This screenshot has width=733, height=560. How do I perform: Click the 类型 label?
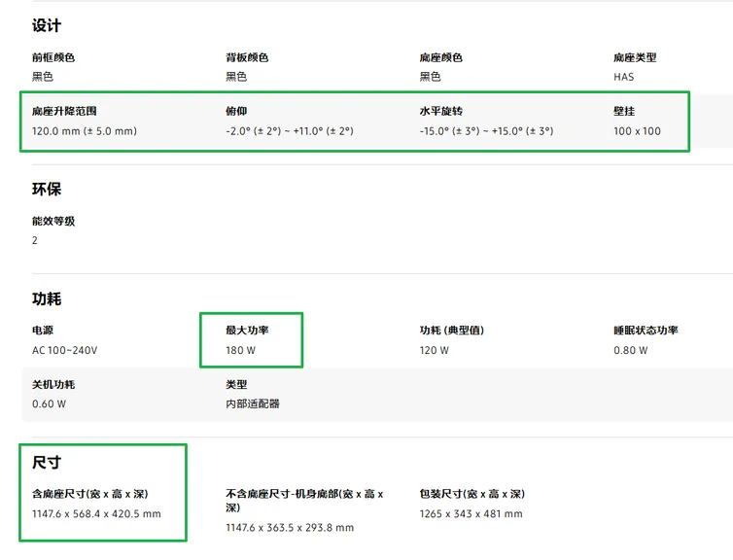(x=236, y=385)
